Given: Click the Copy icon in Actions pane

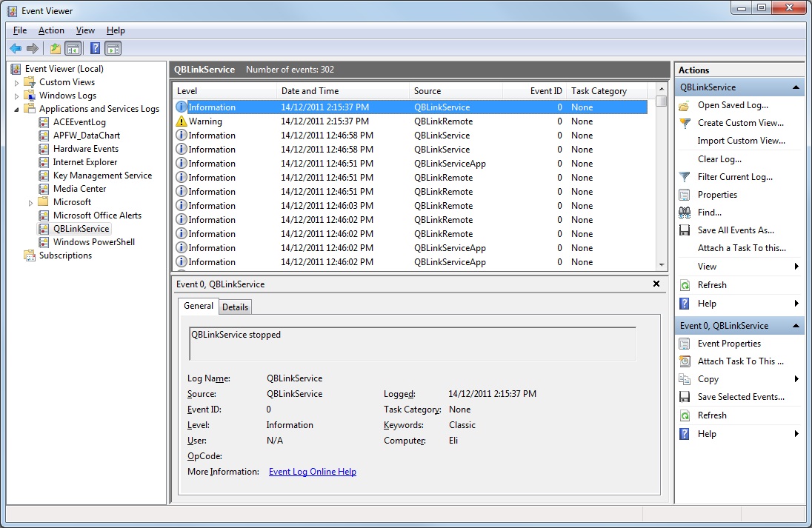Looking at the screenshot, I should click(x=685, y=379).
